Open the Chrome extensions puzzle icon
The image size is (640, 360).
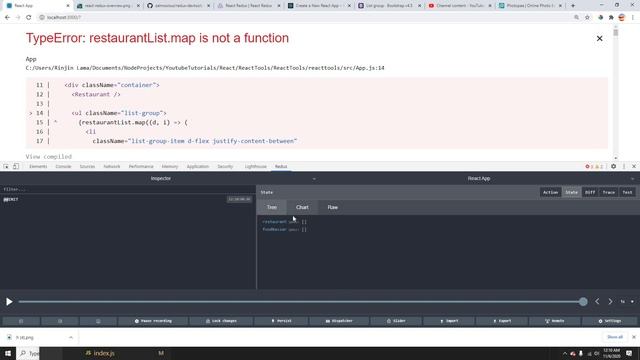(611, 18)
